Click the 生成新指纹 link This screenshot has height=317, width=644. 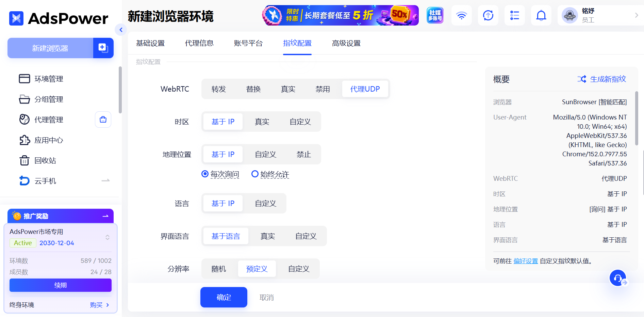pyautogui.click(x=608, y=79)
